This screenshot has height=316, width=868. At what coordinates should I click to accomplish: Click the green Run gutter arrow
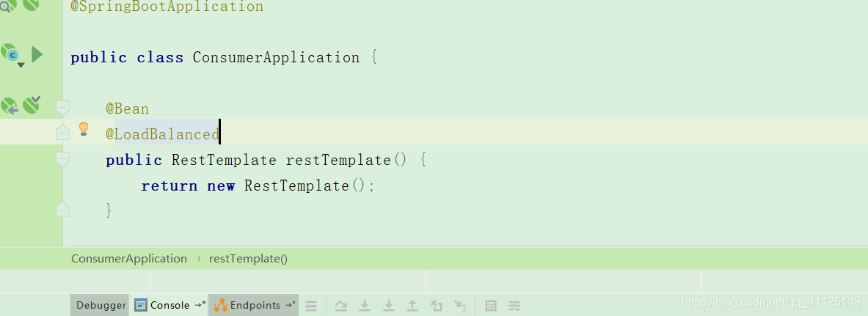[x=37, y=54]
